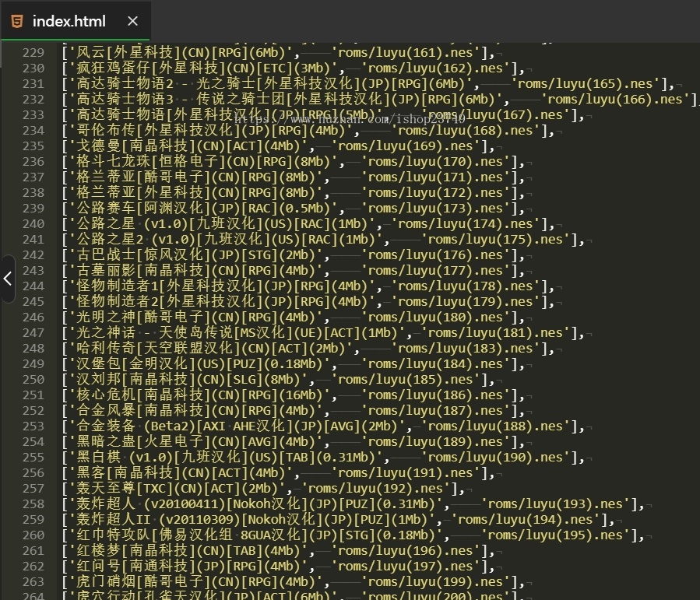Click the text 'roms/luyu(190).nes'
The width and height of the screenshot is (700, 600).
495,458
